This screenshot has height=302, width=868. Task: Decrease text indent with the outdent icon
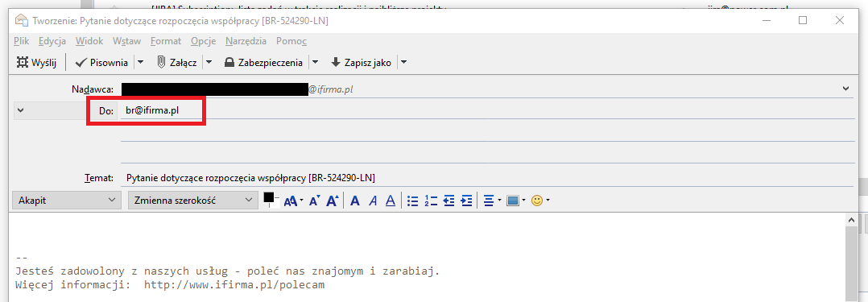(x=449, y=201)
